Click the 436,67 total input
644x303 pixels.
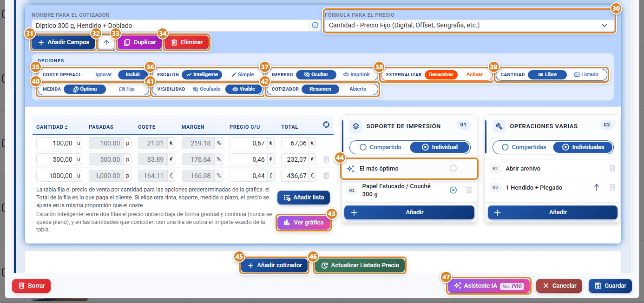tap(295, 176)
